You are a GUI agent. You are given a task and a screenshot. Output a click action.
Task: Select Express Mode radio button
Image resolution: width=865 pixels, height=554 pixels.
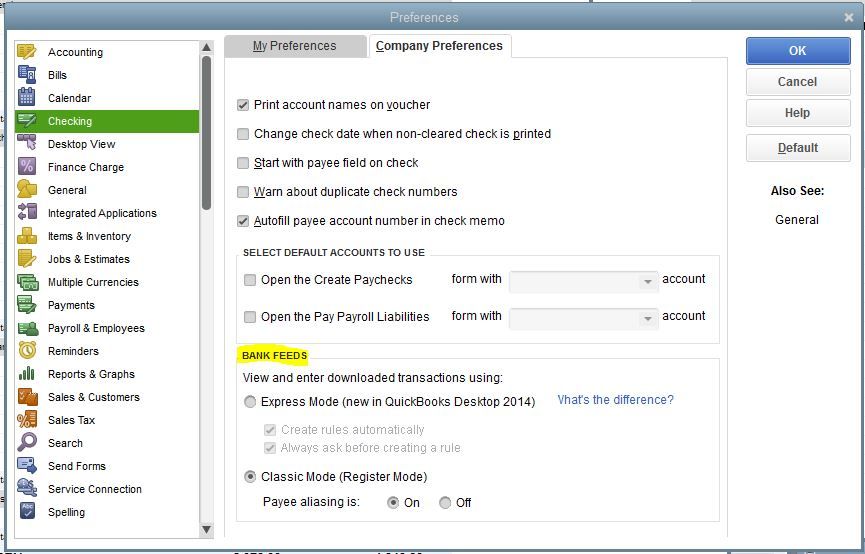tap(250, 402)
